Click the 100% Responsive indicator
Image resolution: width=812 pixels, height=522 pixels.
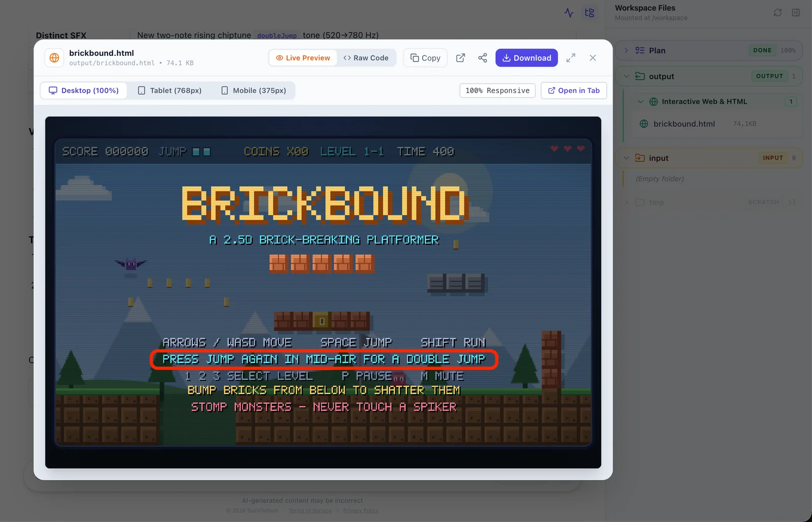(x=497, y=90)
